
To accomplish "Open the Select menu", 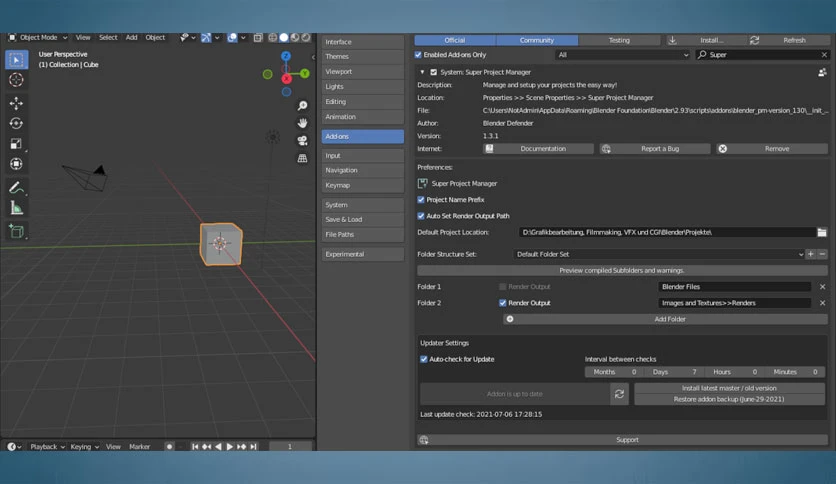I will pyautogui.click(x=108, y=38).
